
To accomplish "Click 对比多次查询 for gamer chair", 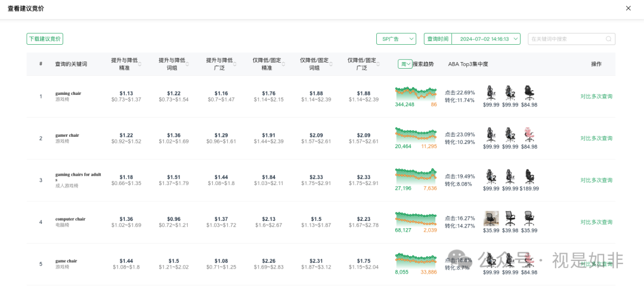I will 596,139.
